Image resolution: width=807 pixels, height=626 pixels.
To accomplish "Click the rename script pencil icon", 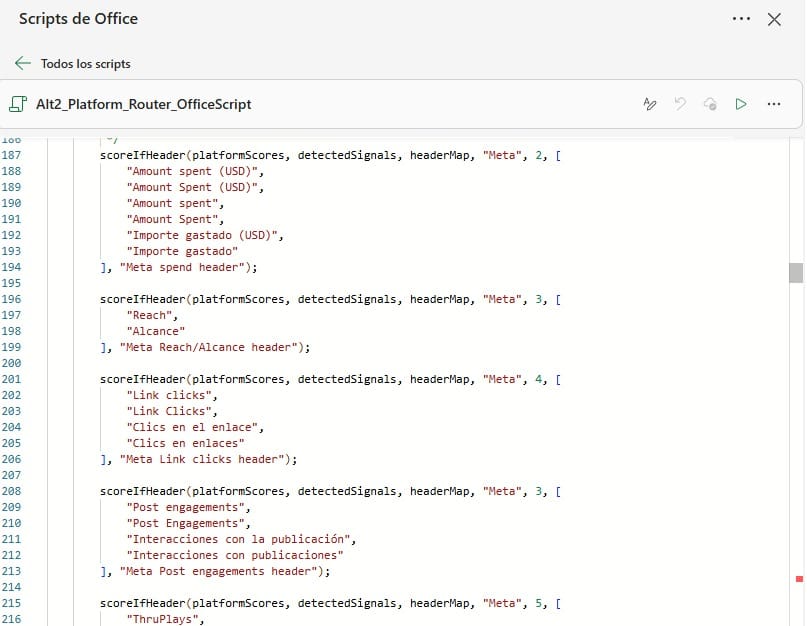I will click(x=650, y=104).
